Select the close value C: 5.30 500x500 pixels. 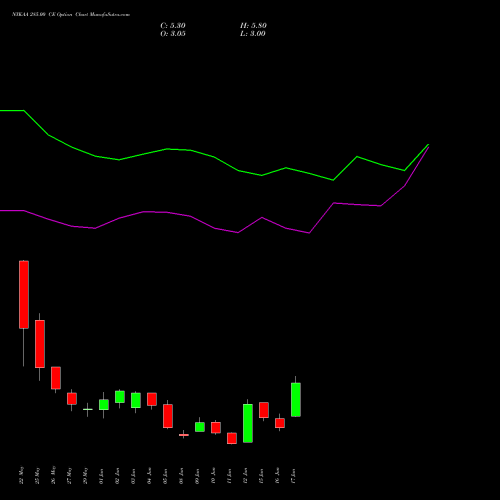coord(173,26)
